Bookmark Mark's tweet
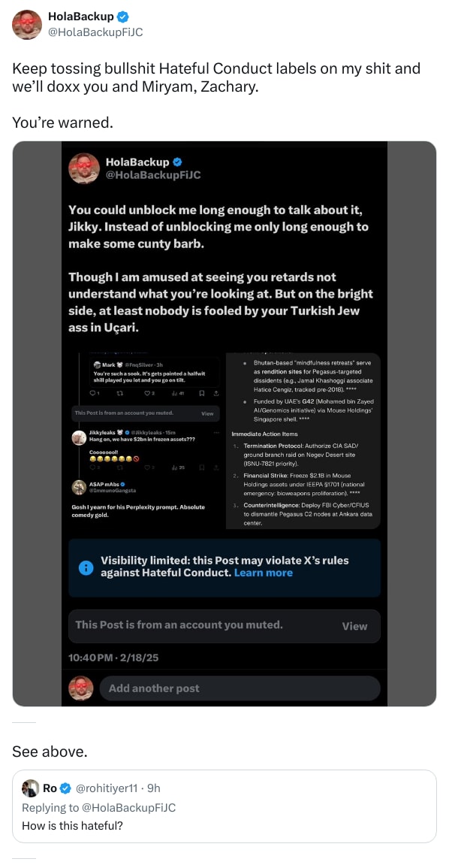This screenshot has width=449, height=868. (x=203, y=392)
